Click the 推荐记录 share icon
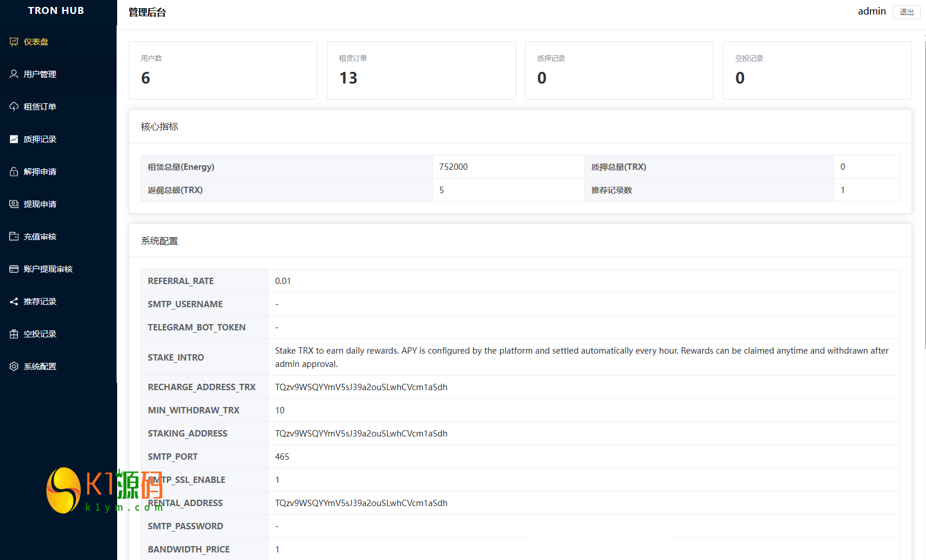The image size is (926, 560). [14, 301]
